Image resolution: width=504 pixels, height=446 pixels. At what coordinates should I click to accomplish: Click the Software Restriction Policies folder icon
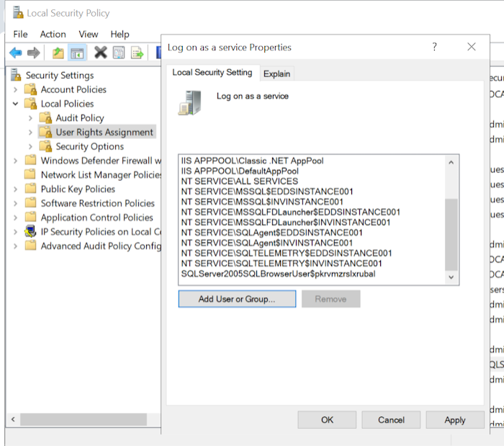[x=30, y=203]
